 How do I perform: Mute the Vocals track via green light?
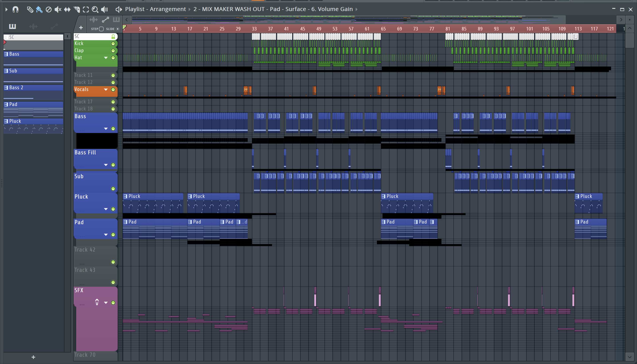pyautogui.click(x=113, y=89)
